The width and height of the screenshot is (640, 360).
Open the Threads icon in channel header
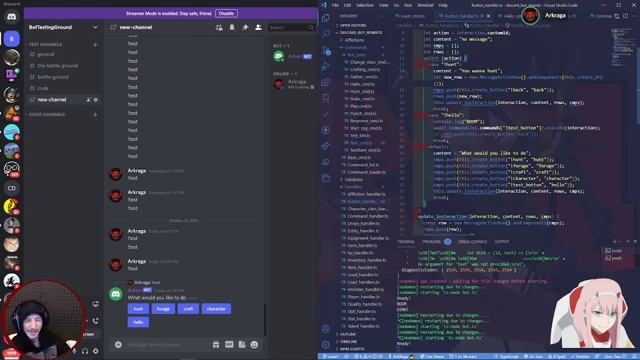[219, 27]
